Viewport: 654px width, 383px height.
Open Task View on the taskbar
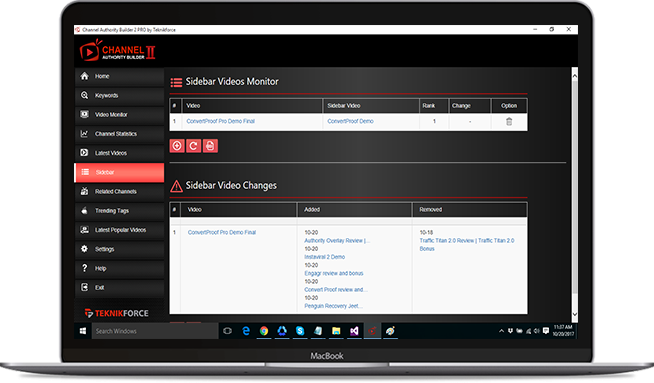pos(227,331)
